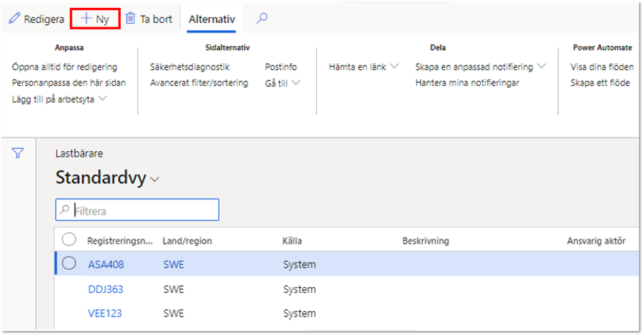The height and width of the screenshot is (336, 644).
Task: Open the VEE123 registration link
Action: click(105, 314)
